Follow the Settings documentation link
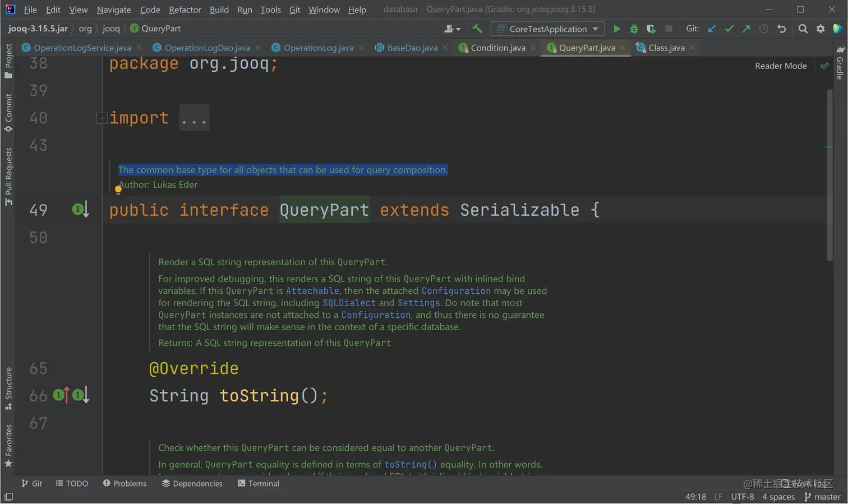848x504 pixels. (x=419, y=303)
